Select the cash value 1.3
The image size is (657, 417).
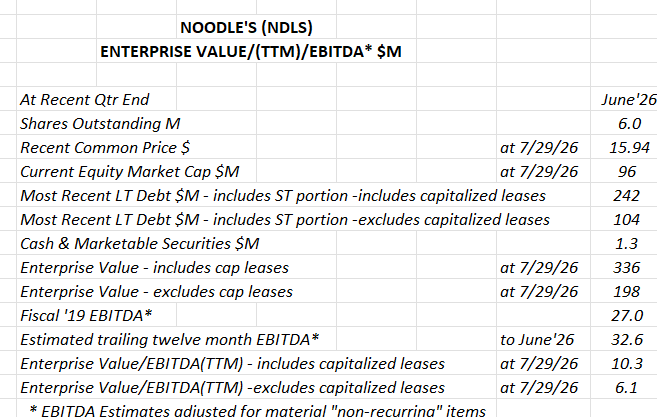click(626, 243)
